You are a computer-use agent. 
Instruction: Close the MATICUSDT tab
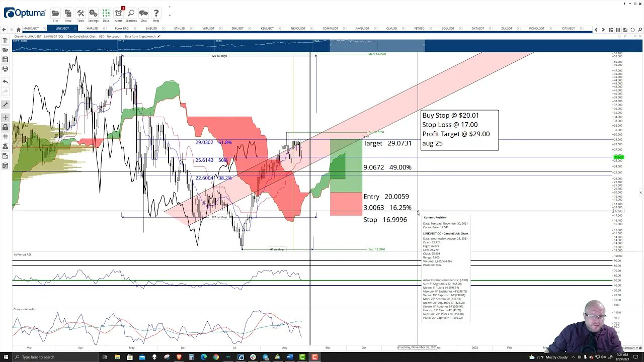click(44, 29)
